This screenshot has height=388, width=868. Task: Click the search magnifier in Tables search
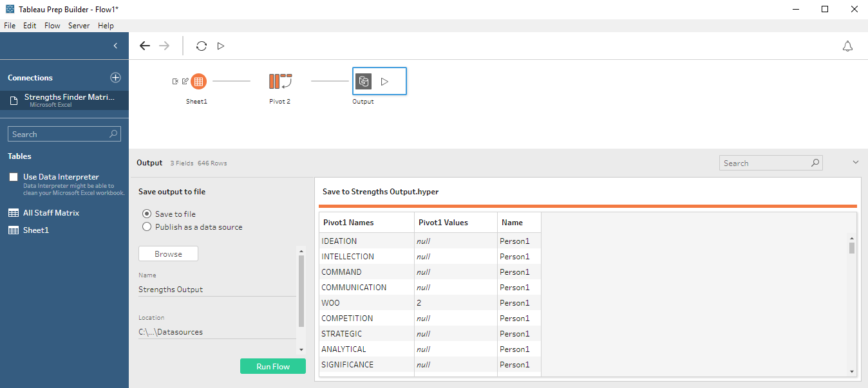tap(113, 134)
